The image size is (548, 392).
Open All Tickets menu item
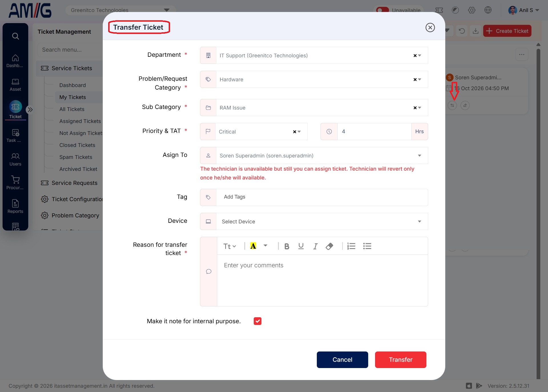[x=72, y=109]
